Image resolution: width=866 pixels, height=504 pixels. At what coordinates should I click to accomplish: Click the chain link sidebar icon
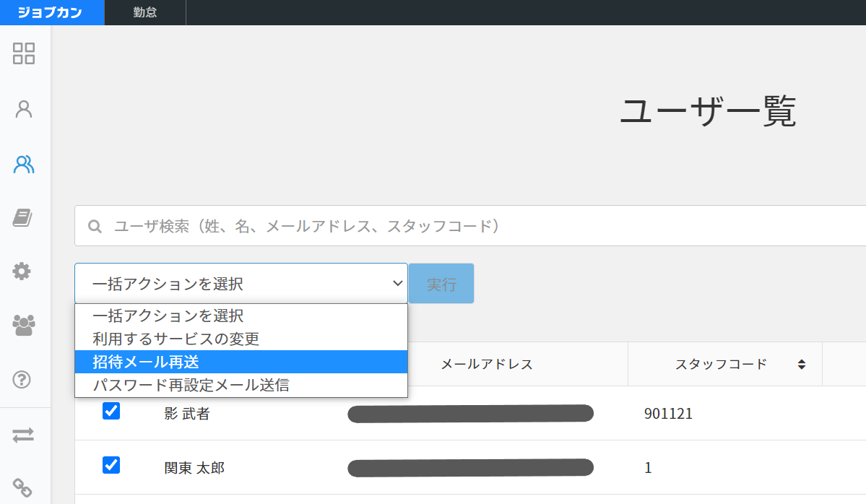click(x=23, y=487)
